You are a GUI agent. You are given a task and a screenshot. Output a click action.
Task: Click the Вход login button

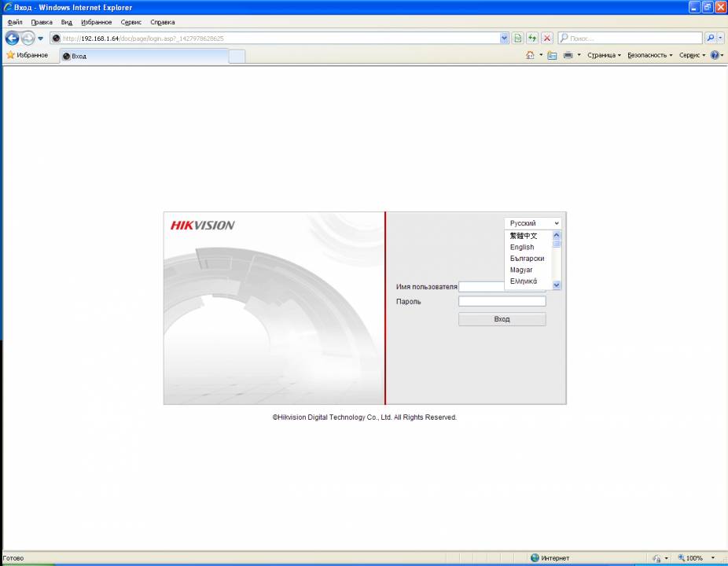502,319
